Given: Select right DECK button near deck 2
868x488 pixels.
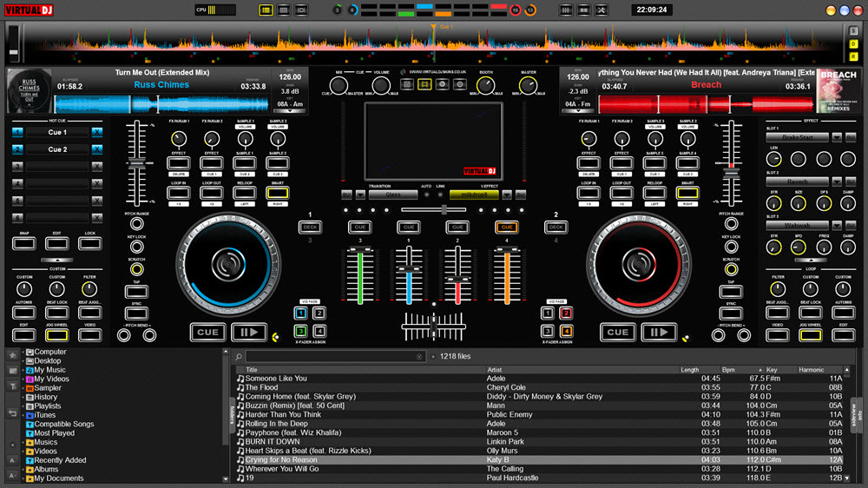Looking at the screenshot, I should click(x=556, y=228).
